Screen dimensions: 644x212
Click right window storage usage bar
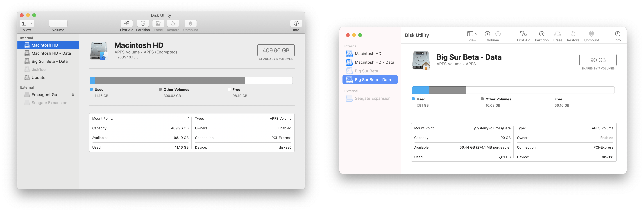[513, 90]
